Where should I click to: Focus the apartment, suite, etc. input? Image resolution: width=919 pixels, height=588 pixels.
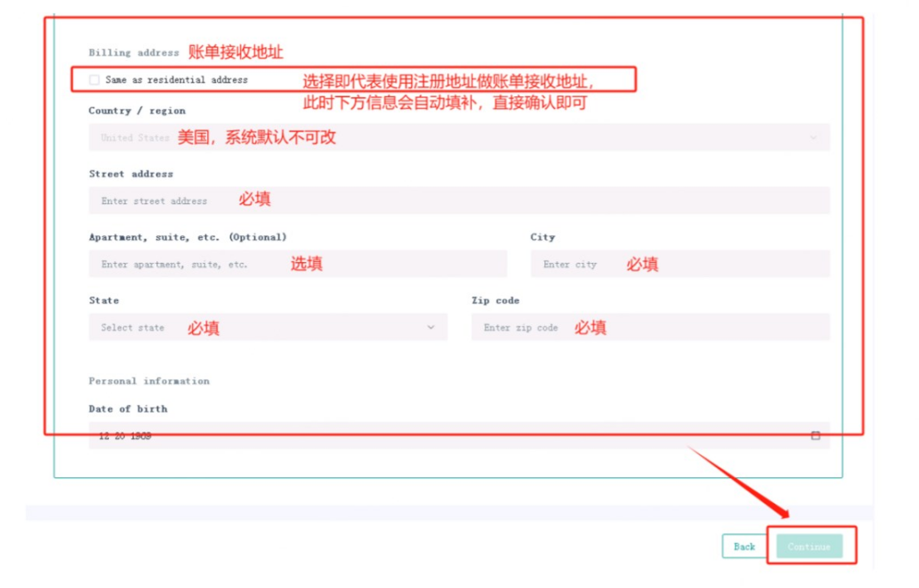point(297,264)
